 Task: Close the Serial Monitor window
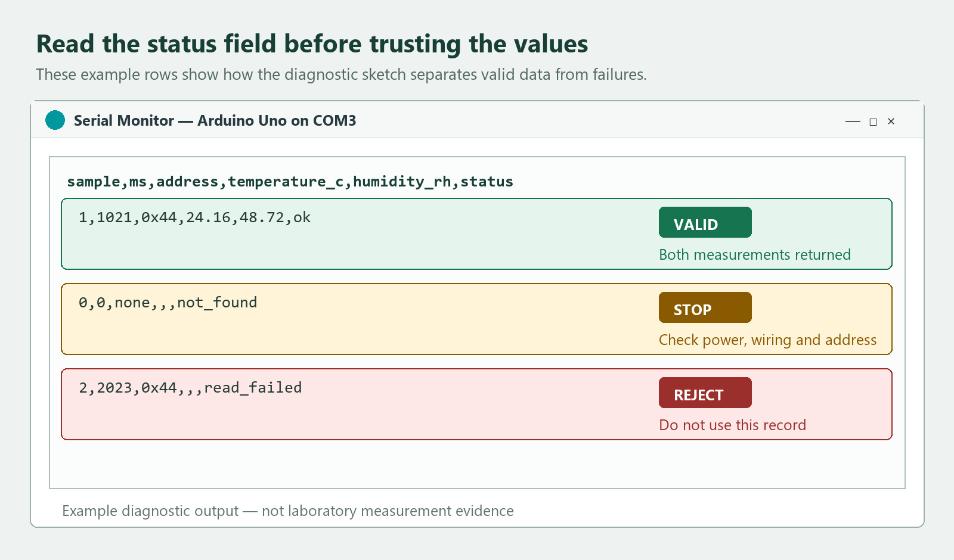[891, 122]
